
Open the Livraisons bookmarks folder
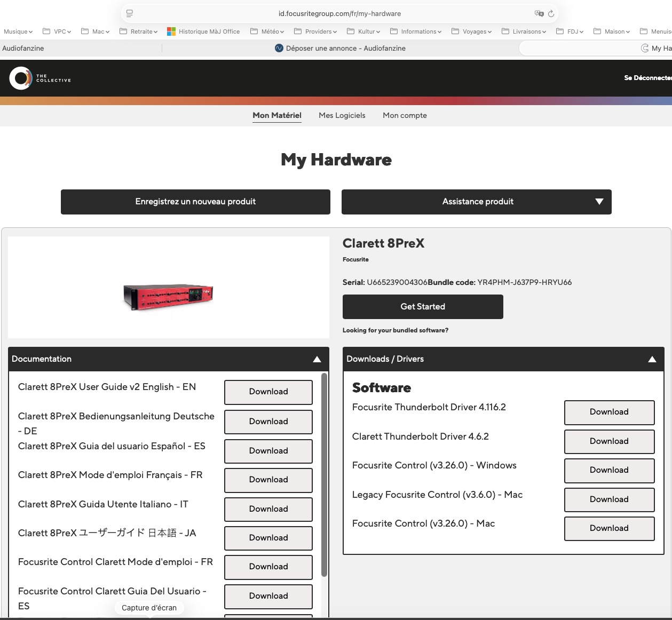point(524,31)
